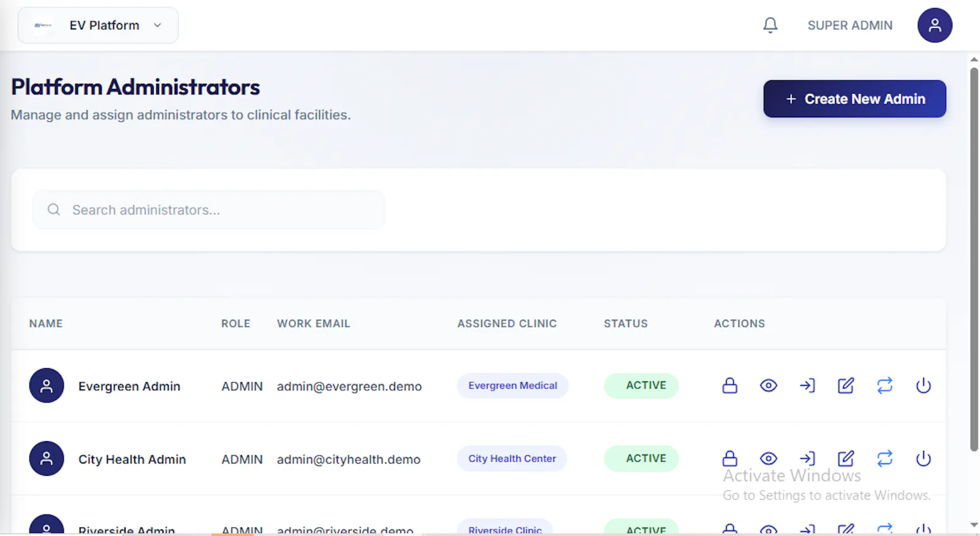The height and width of the screenshot is (536, 980).
Task: Click the ACTIONS column header
Action: [x=739, y=323]
